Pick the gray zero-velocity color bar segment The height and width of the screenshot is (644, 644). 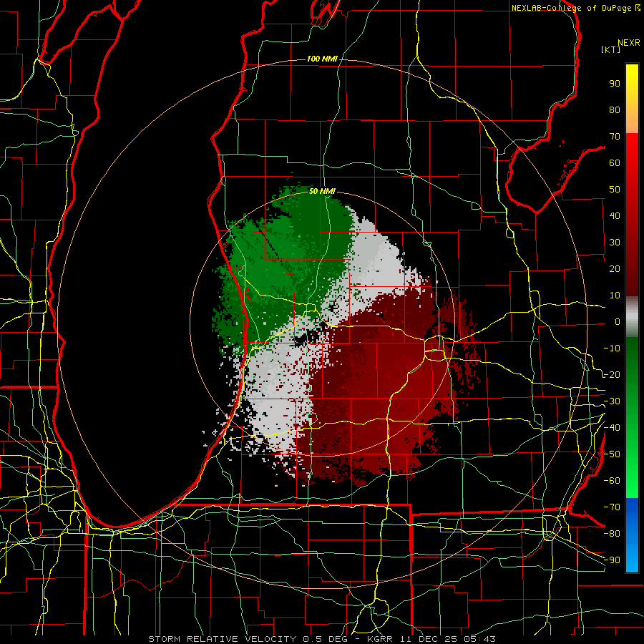pyautogui.click(x=632, y=317)
